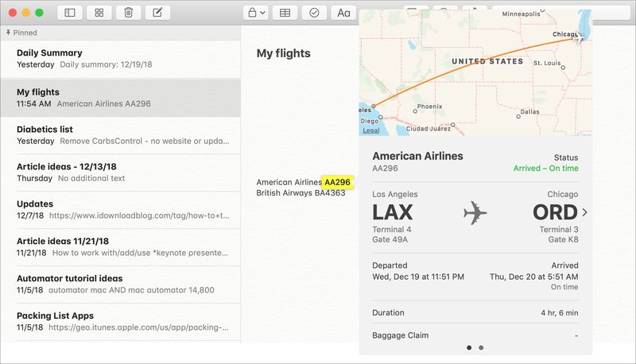Show the second page of flight card

click(481, 347)
